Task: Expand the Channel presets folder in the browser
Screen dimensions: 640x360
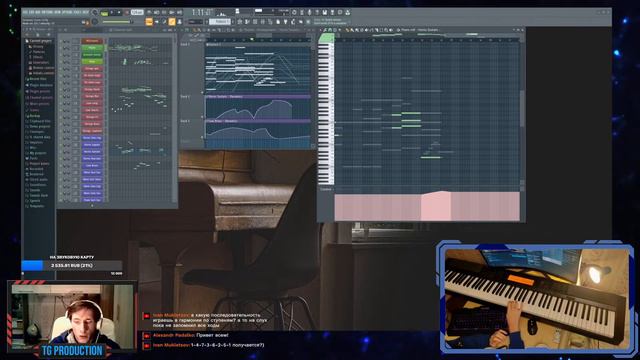Action: pos(40,98)
